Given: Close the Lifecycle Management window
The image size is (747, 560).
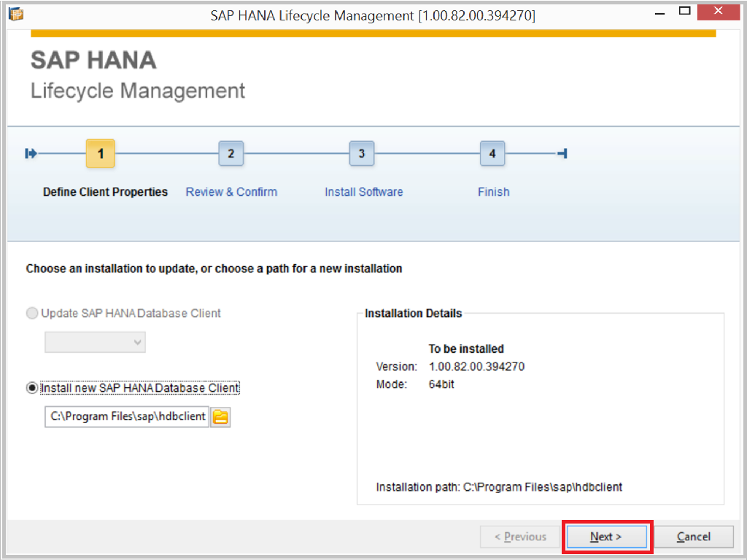Looking at the screenshot, I should (719, 12).
